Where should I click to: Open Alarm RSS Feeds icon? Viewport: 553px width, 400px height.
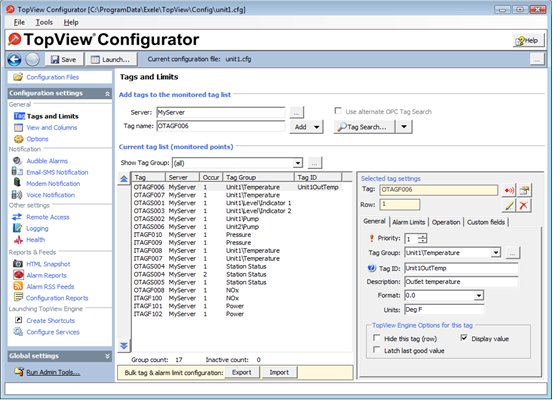[18, 286]
